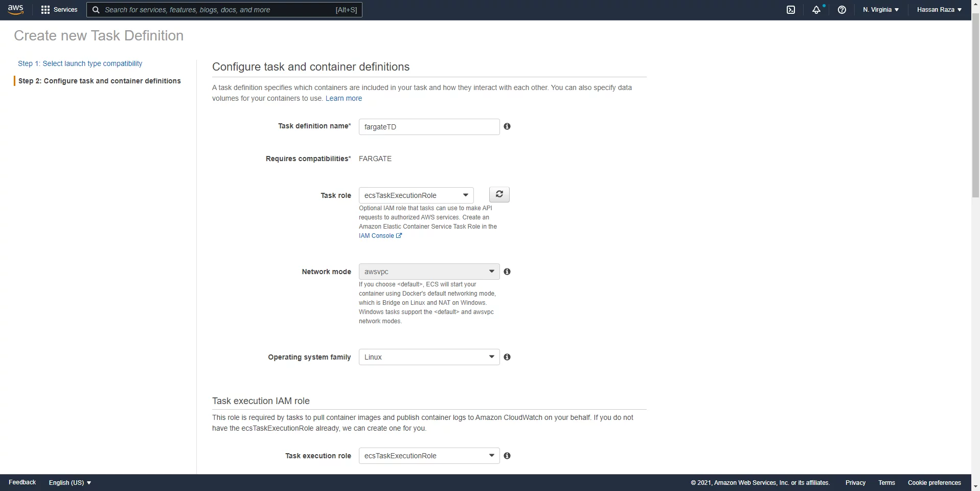The width and height of the screenshot is (980, 491).
Task: Click info icon beside Task definition name
Action: tap(507, 126)
